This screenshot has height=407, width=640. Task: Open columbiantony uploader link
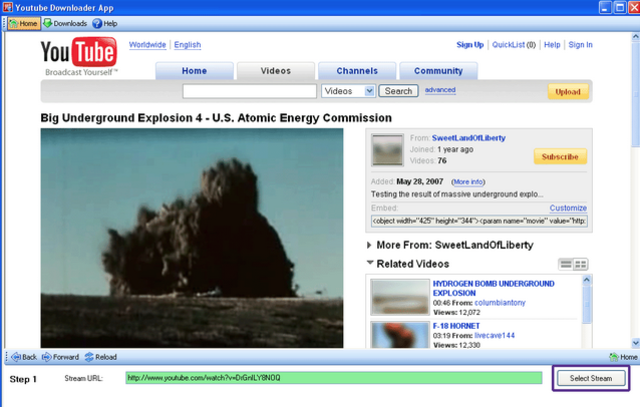(500, 303)
